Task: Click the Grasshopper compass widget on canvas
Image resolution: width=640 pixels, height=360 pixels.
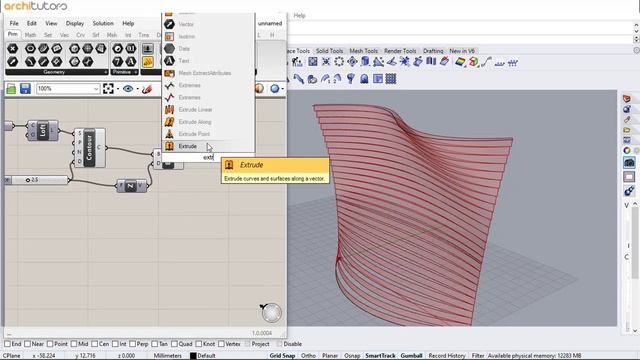Action: tap(271, 313)
